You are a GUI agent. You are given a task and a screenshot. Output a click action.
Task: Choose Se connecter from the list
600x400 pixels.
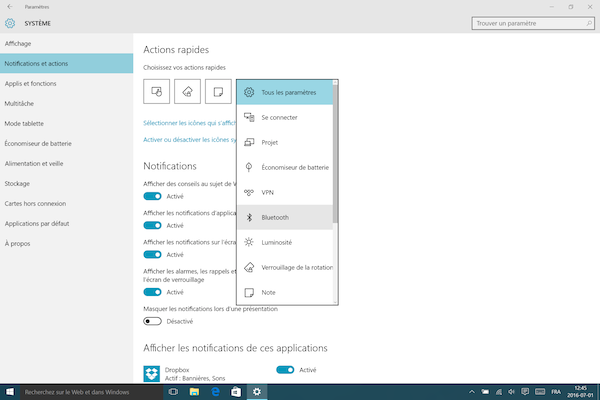tap(285, 117)
